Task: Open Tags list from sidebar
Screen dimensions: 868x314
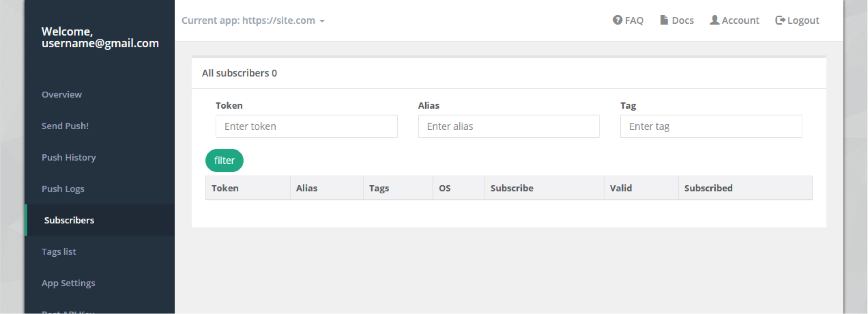Action: coord(59,252)
